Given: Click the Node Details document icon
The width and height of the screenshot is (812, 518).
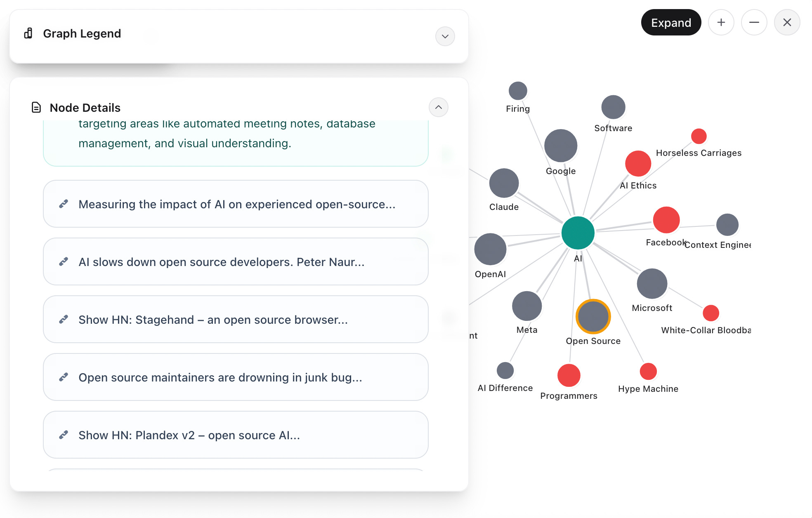Looking at the screenshot, I should 36,108.
